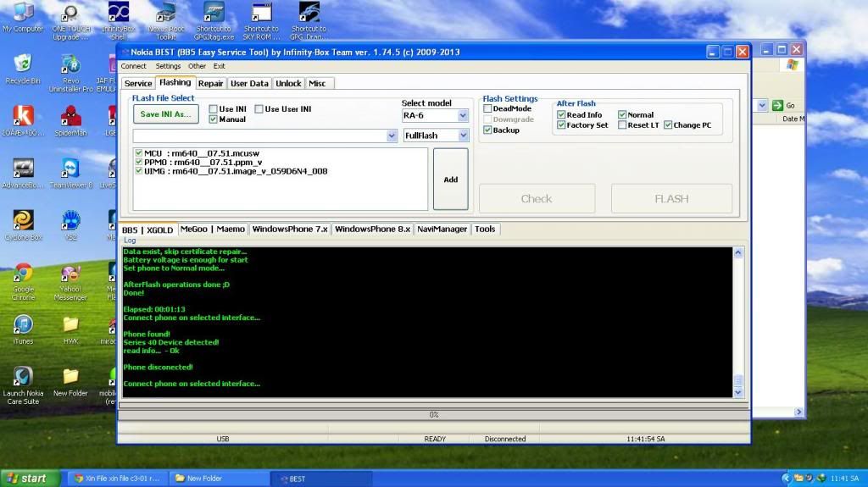Viewport: 868px width, 487px height.
Task: Open Cyclone Box desktop icon
Action: click(23, 225)
